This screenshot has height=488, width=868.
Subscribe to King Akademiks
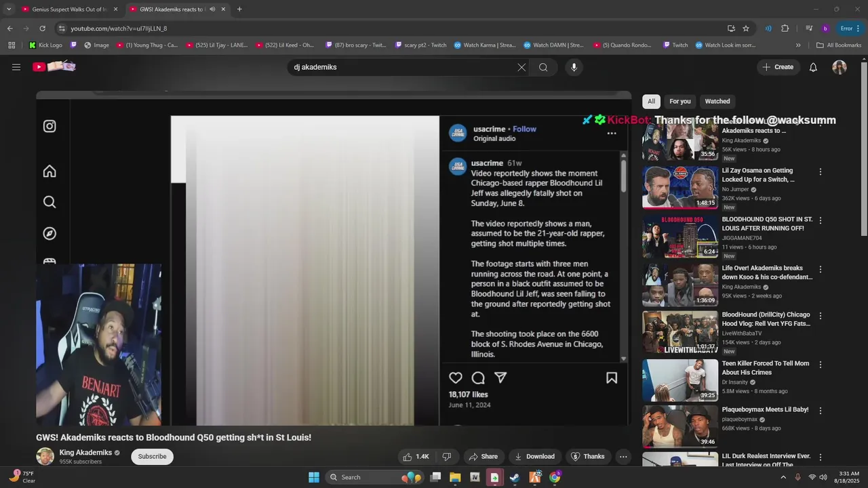click(152, 457)
